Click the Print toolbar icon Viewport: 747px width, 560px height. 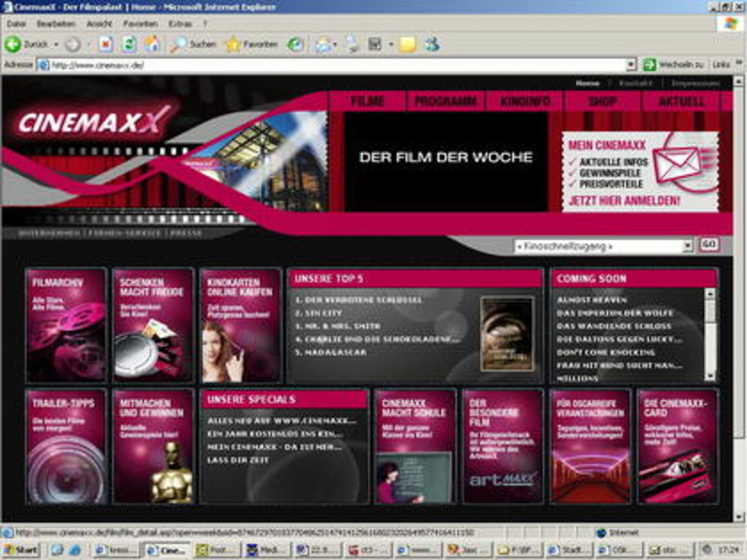coord(352,44)
